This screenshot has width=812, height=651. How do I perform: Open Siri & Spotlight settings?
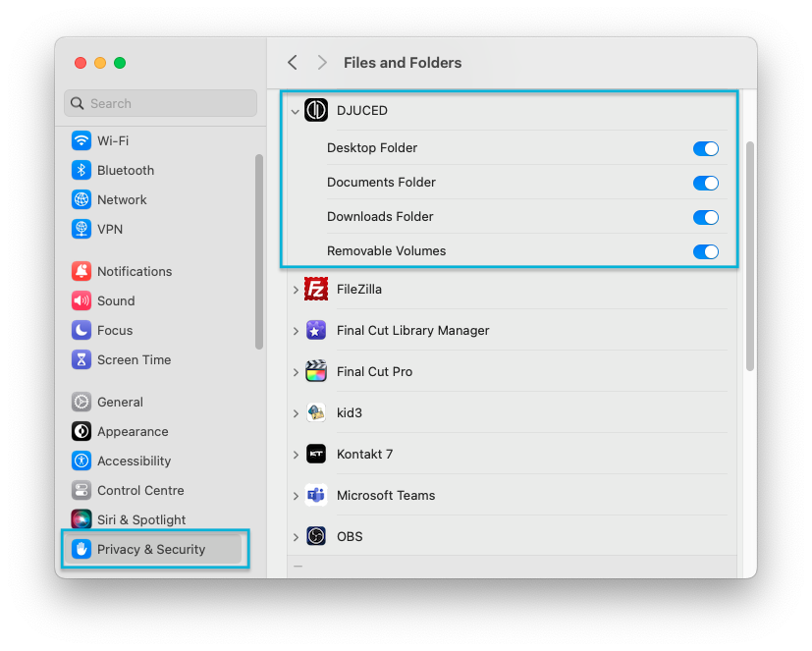tap(140, 519)
